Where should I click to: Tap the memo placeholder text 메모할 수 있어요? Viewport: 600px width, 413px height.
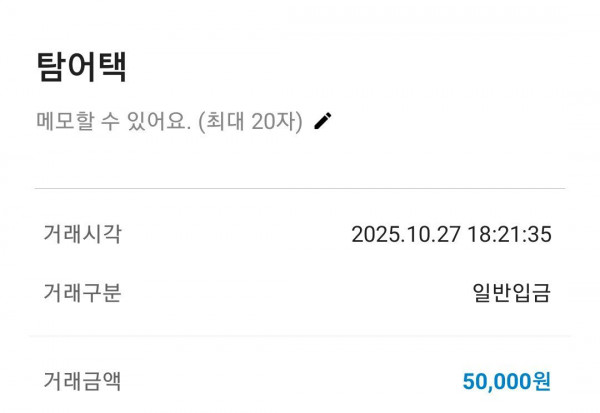(x=112, y=121)
